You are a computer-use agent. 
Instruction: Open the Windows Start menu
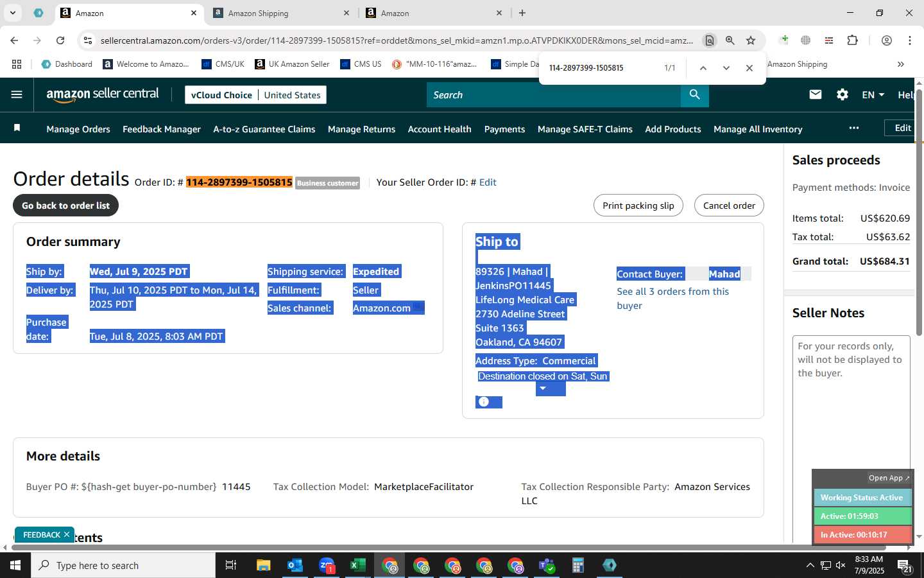(x=15, y=565)
